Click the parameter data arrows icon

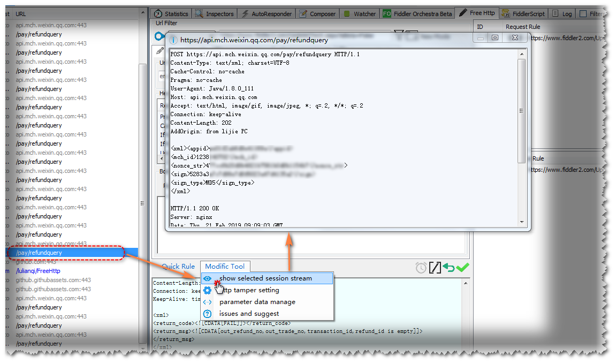point(208,302)
